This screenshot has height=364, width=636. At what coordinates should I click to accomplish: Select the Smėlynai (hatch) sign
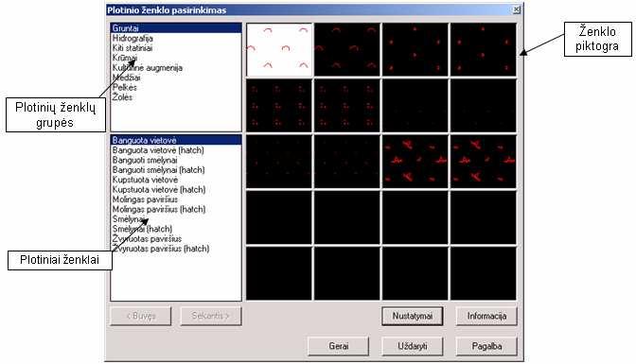(142, 229)
